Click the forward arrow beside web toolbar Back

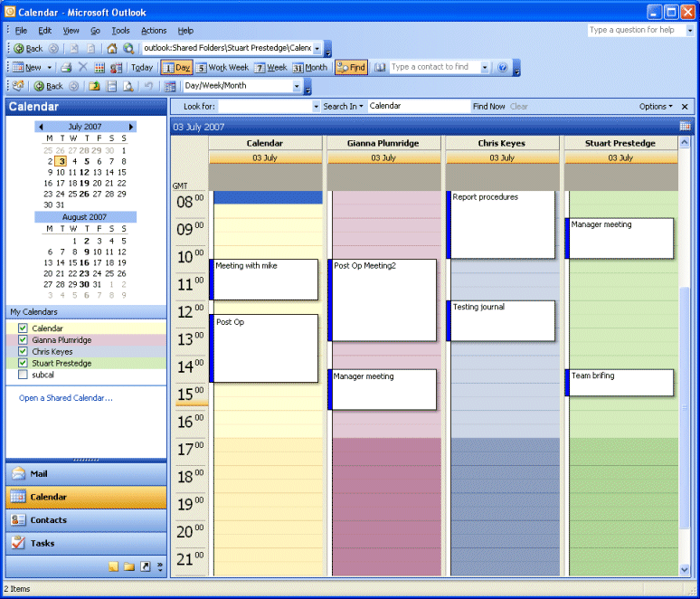click(53, 48)
